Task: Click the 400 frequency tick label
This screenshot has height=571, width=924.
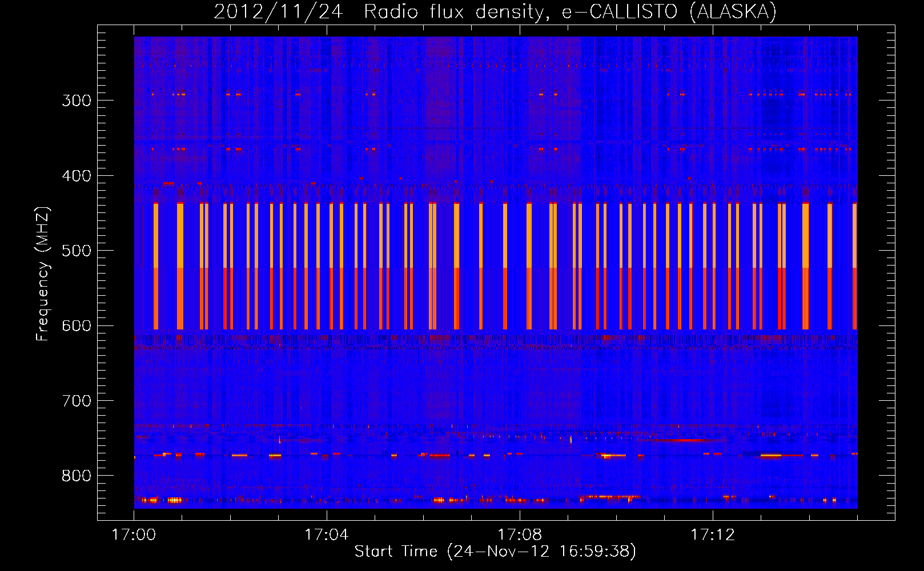Action: (x=77, y=176)
